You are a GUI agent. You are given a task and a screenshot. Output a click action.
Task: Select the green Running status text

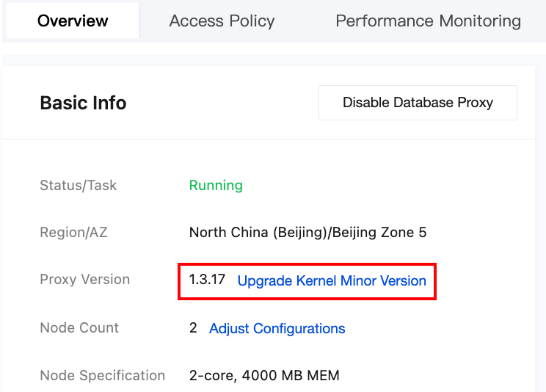click(x=216, y=185)
